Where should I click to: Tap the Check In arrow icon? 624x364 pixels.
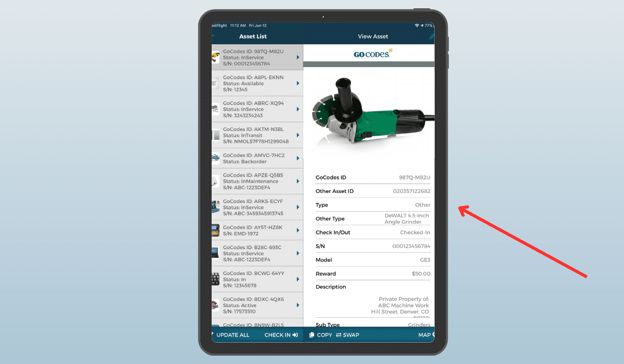[x=295, y=335]
